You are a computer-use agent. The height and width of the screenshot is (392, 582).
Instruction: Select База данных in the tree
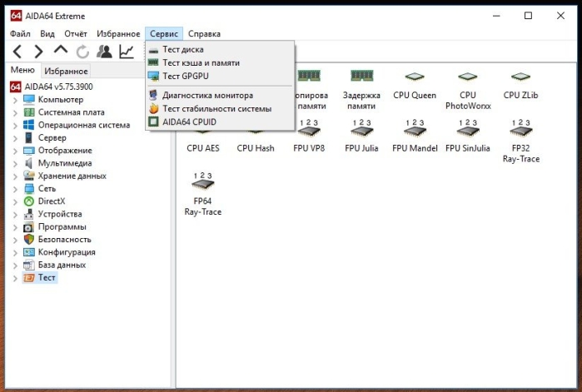[55, 265]
